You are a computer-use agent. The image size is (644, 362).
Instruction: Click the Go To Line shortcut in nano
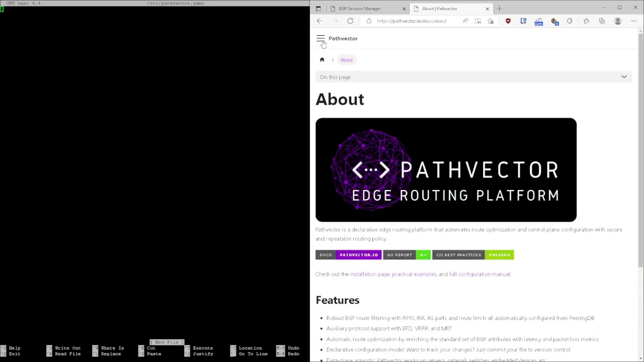(x=253, y=354)
